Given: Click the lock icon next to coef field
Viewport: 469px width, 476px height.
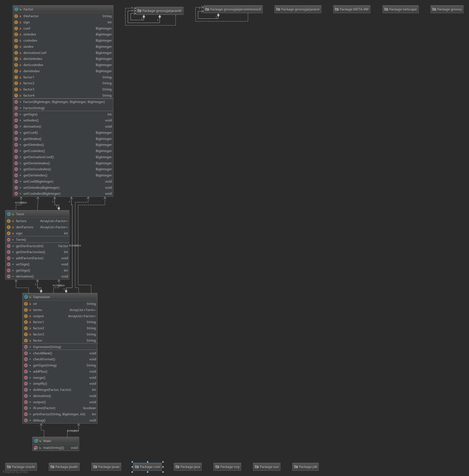Looking at the screenshot, I should pyautogui.click(x=20, y=28).
